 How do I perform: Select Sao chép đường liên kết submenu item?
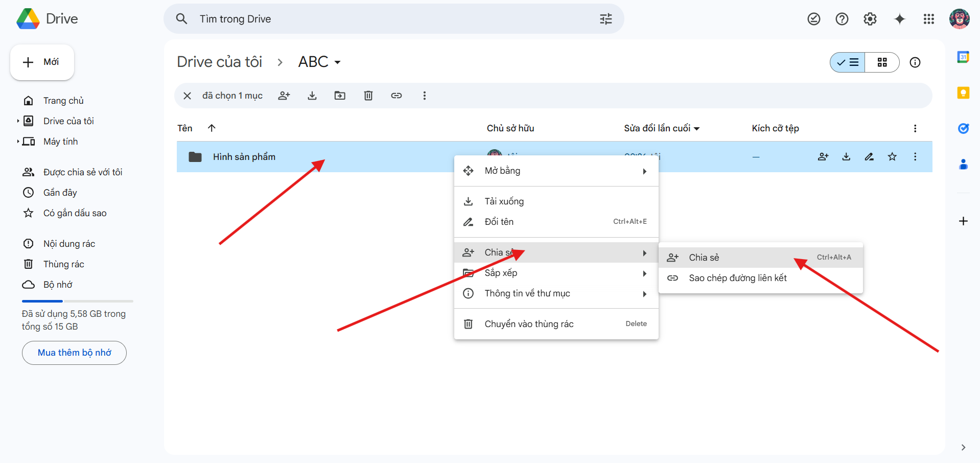click(x=737, y=278)
